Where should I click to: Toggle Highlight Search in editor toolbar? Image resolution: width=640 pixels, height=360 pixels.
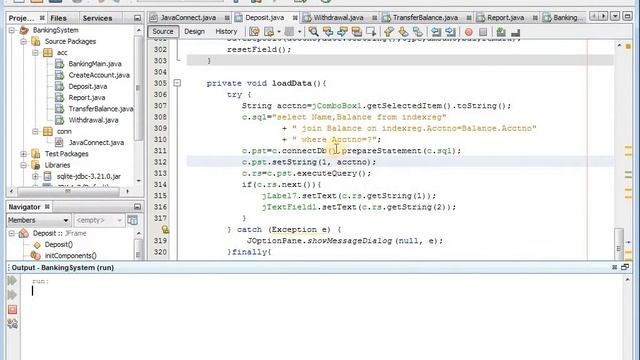click(x=356, y=31)
